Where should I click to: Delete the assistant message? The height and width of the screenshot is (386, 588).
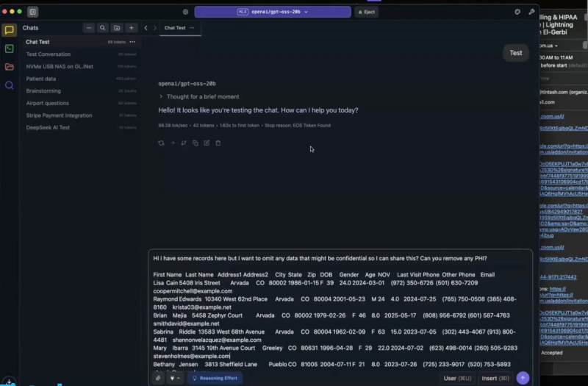(218, 143)
